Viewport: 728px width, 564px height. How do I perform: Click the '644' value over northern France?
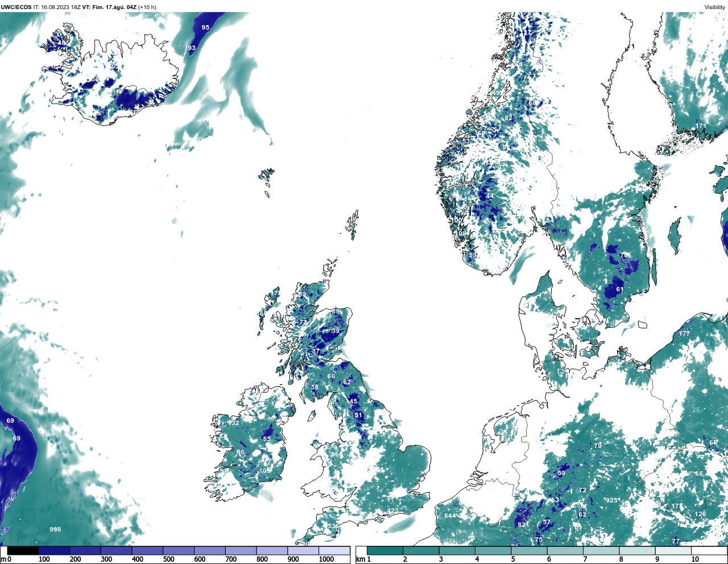[450, 516]
